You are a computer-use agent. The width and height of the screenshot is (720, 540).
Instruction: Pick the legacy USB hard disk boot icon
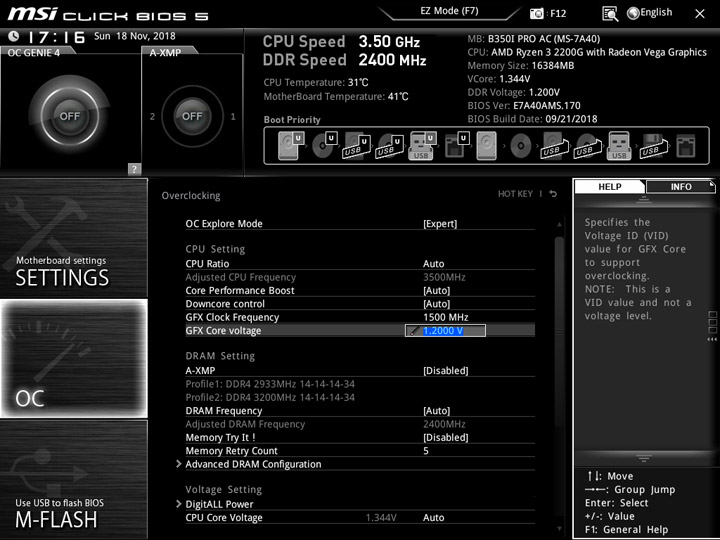553,146
